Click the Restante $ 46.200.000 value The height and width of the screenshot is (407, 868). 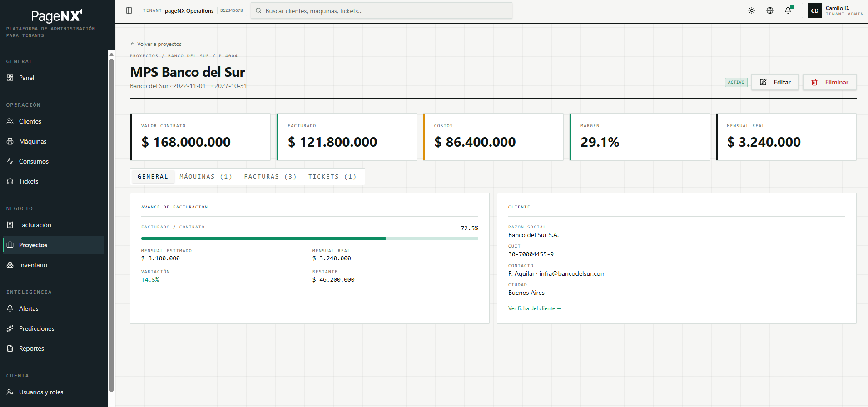(x=333, y=280)
